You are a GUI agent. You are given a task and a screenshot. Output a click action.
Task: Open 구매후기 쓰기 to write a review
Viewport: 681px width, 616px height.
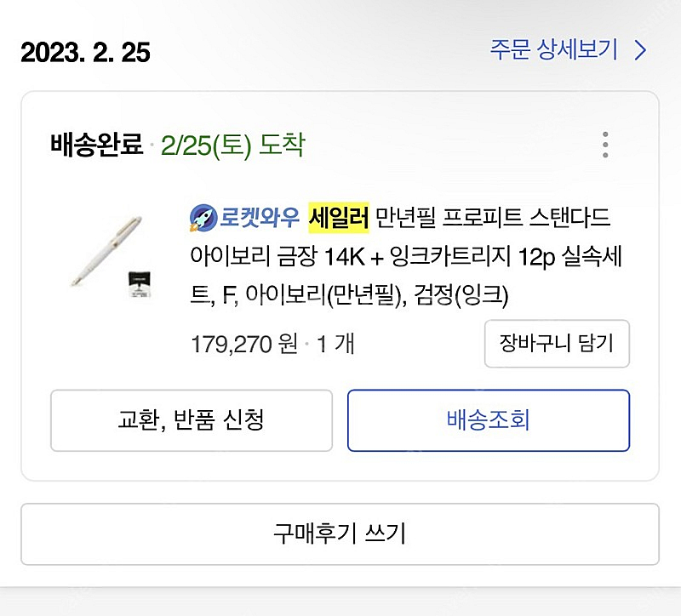(x=340, y=535)
